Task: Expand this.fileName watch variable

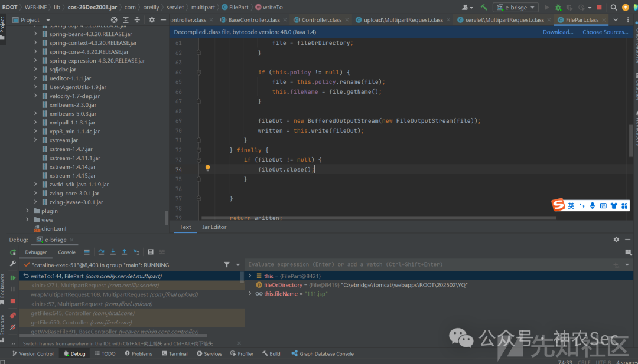Action: pyautogui.click(x=250, y=293)
